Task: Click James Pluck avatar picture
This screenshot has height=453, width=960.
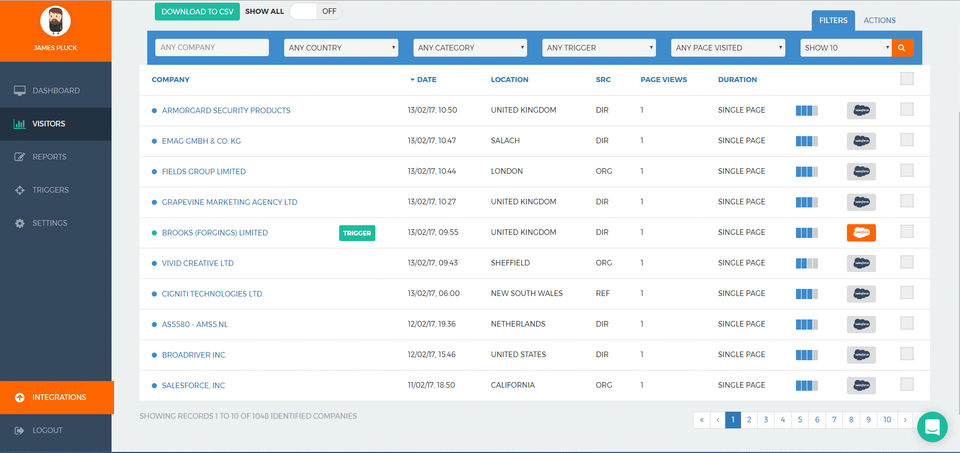Action: (x=55, y=21)
